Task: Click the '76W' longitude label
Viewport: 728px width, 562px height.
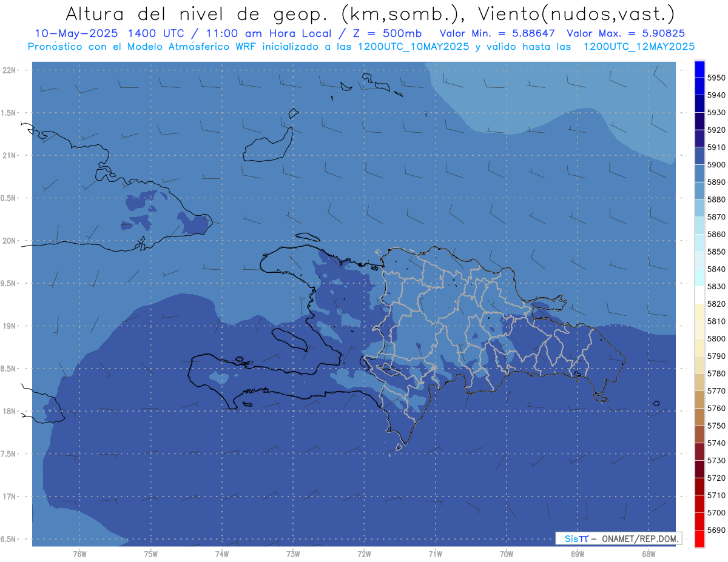Action: pos(79,554)
